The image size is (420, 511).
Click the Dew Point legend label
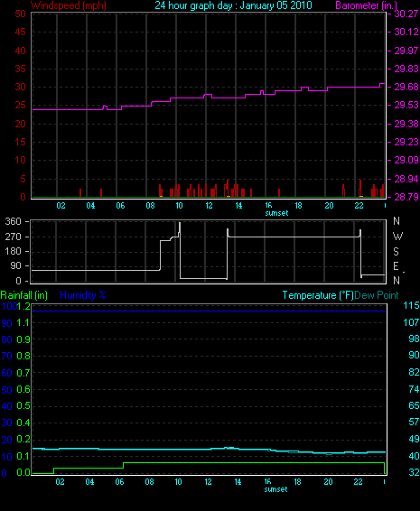[377, 295]
